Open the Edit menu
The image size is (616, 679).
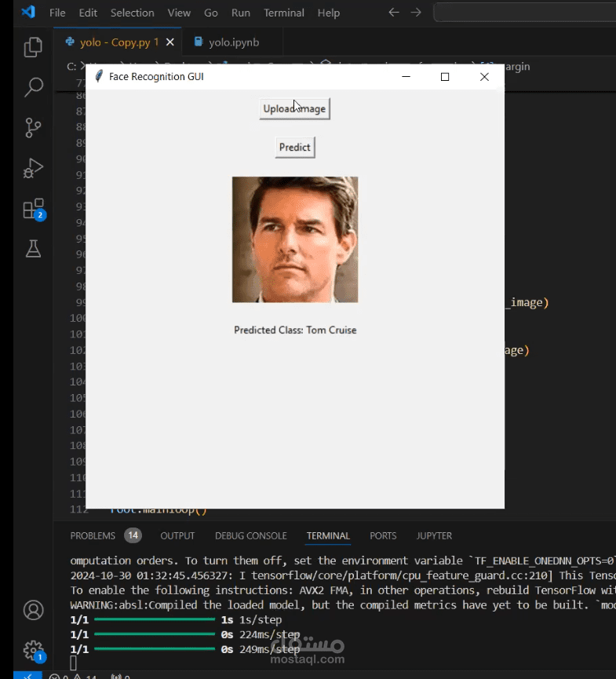click(88, 13)
